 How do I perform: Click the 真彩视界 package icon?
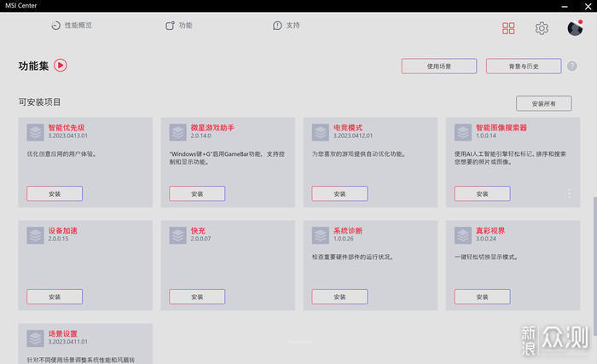click(x=463, y=235)
